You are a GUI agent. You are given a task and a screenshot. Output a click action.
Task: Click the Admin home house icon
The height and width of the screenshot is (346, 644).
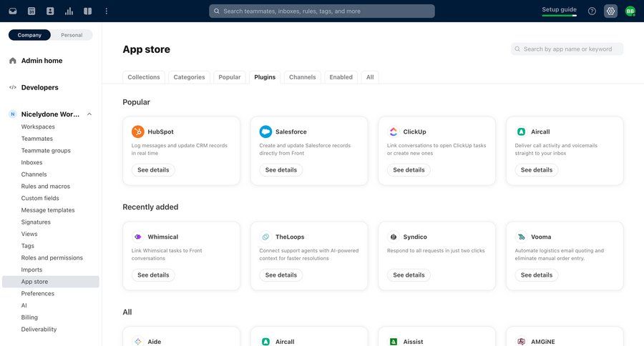pyautogui.click(x=13, y=61)
